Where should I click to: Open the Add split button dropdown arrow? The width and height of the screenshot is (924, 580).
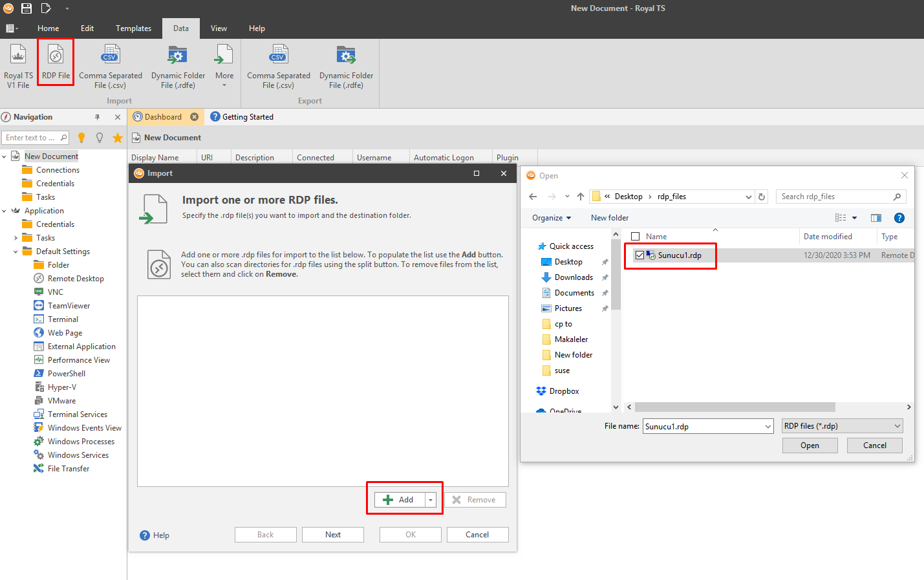431,500
